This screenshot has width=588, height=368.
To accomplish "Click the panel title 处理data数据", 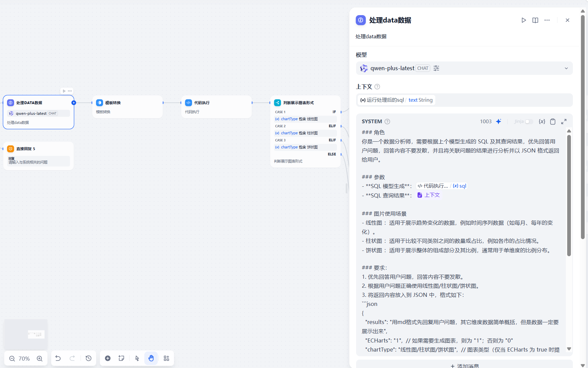I will (390, 20).
